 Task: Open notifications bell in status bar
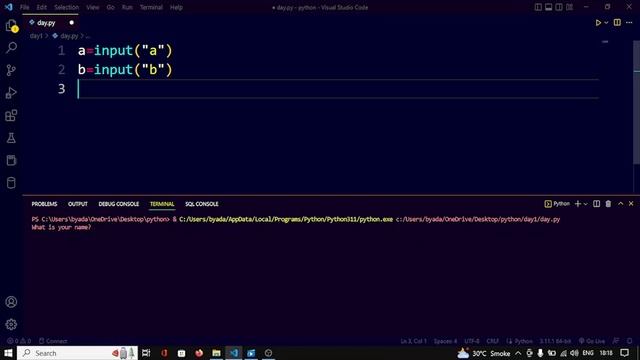click(630, 341)
